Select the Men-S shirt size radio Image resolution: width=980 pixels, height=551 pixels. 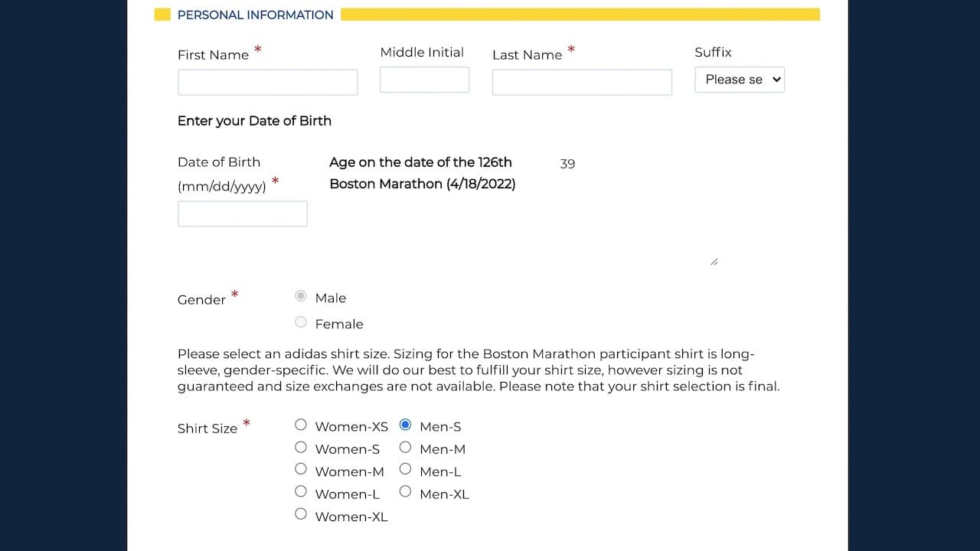(x=405, y=425)
